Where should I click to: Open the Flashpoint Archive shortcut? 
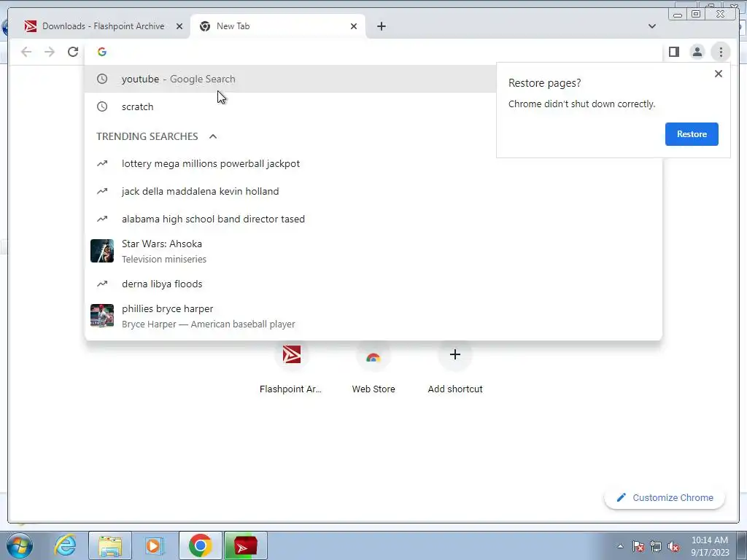point(291,367)
